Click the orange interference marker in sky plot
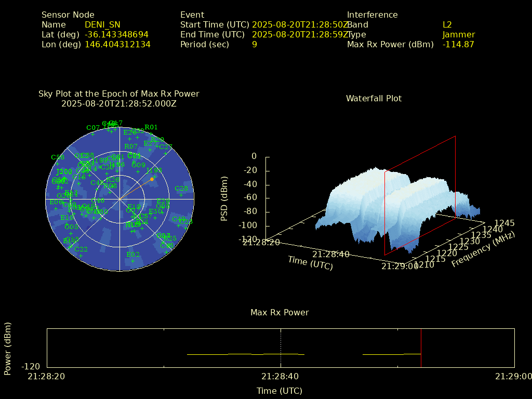 pos(152,179)
